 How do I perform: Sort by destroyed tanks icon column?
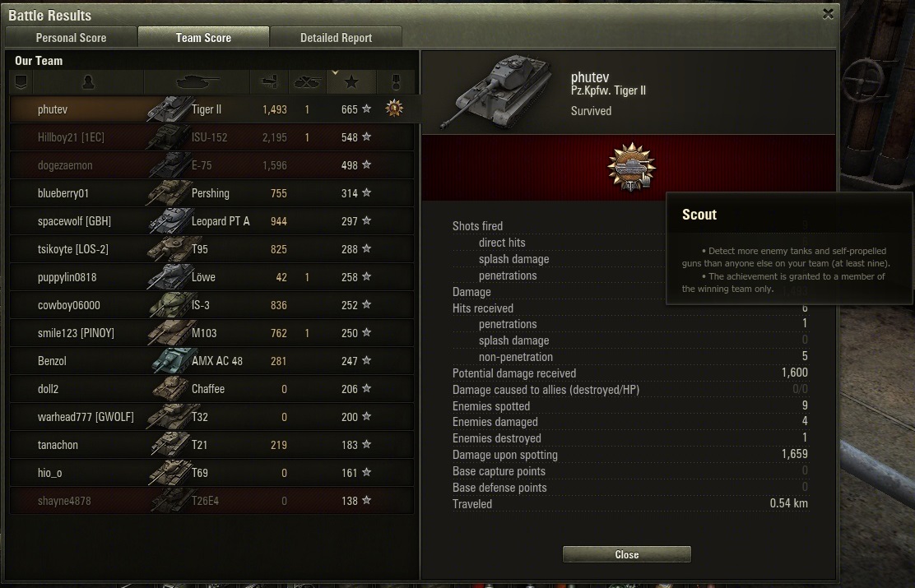tap(307, 82)
